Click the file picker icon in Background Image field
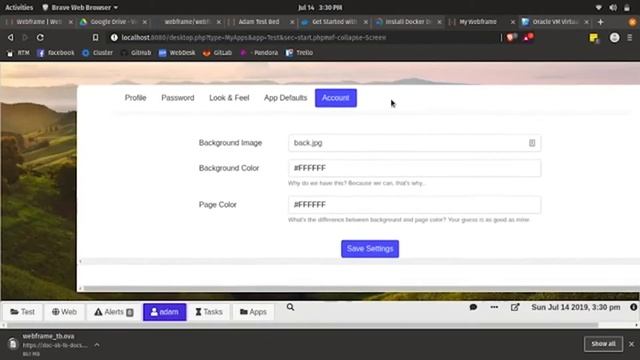The width and height of the screenshot is (640, 360). click(x=532, y=143)
